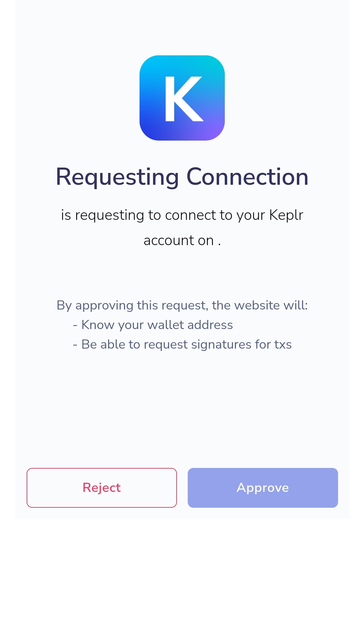The width and height of the screenshot is (364, 621).
Task: Click the word 'website' in the notice
Action: (x=257, y=305)
